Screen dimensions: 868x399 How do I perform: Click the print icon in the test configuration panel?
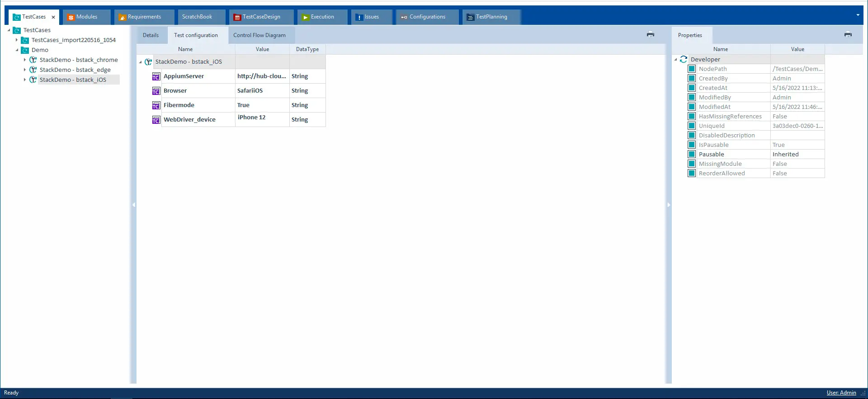point(650,34)
